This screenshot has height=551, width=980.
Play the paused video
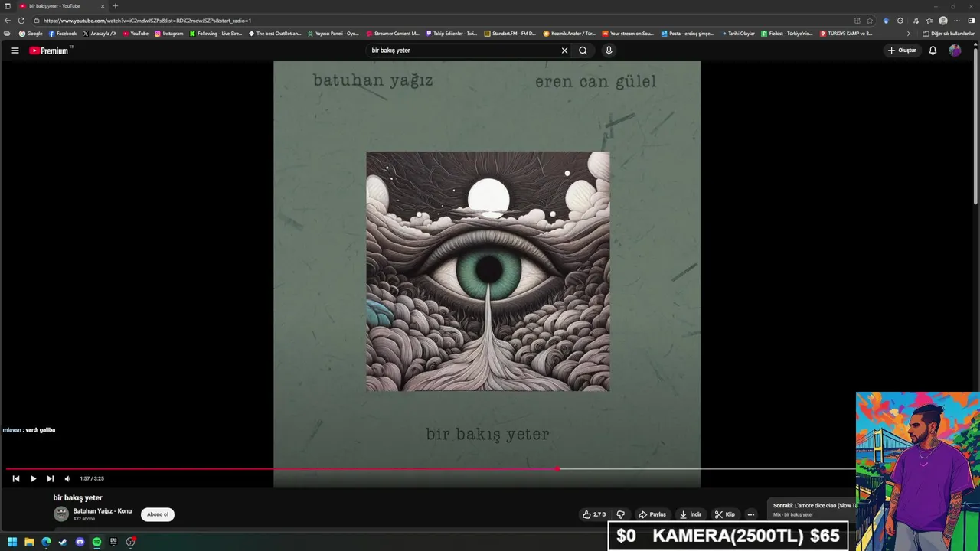pyautogui.click(x=33, y=478)
